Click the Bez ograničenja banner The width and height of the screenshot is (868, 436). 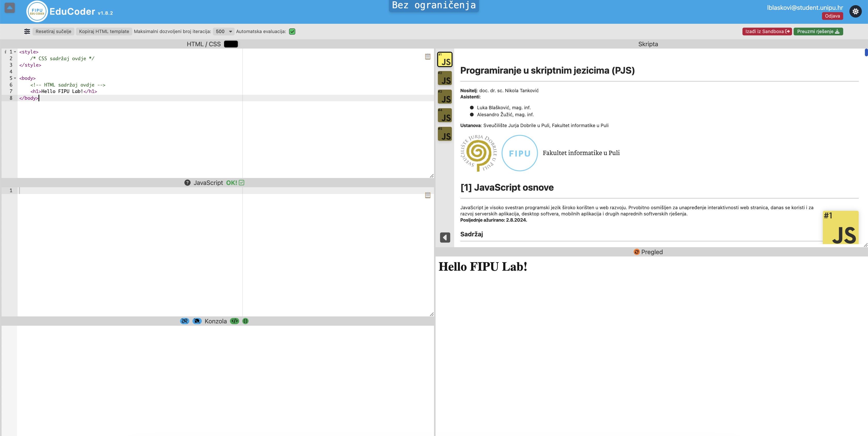434,5
